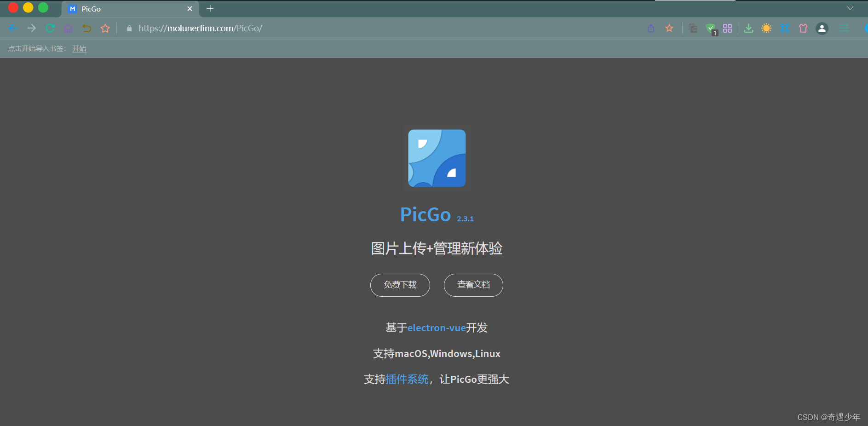Click the screenshot capture icon
Screen dimensions: 868x426
785,28
